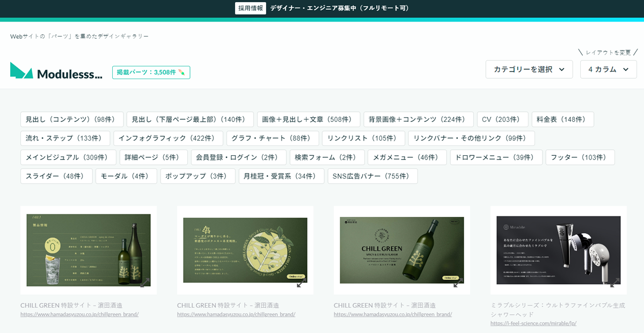644x333 pixels.
Task: Open the CHILL GREEN SPICY & CITRUS FLAVOR thumbnail
Action: coord(402,250)
